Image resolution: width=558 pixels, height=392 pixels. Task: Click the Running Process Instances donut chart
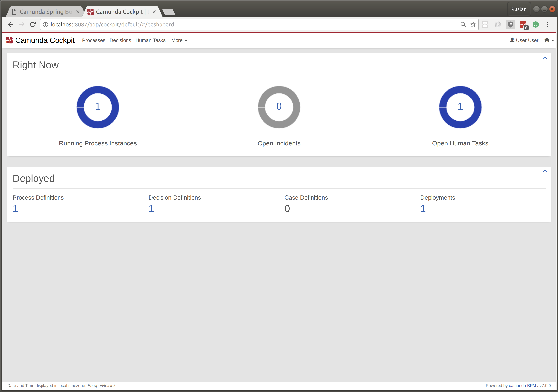click(98, 107)
